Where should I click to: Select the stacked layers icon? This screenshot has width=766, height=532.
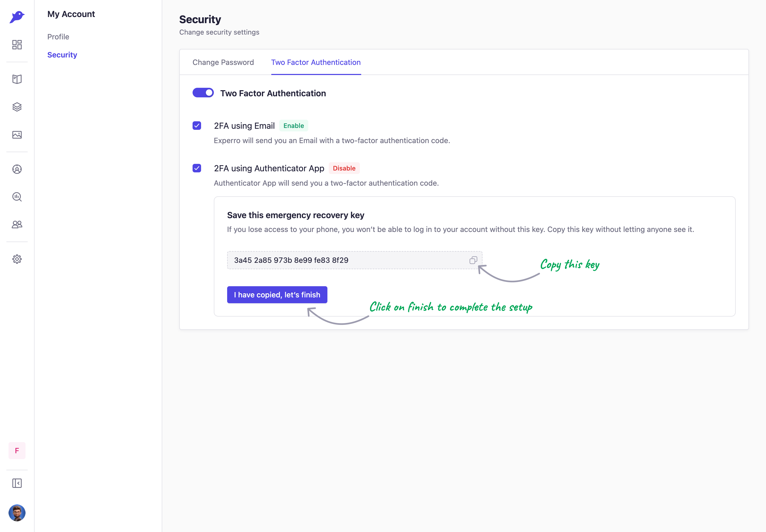17,107
